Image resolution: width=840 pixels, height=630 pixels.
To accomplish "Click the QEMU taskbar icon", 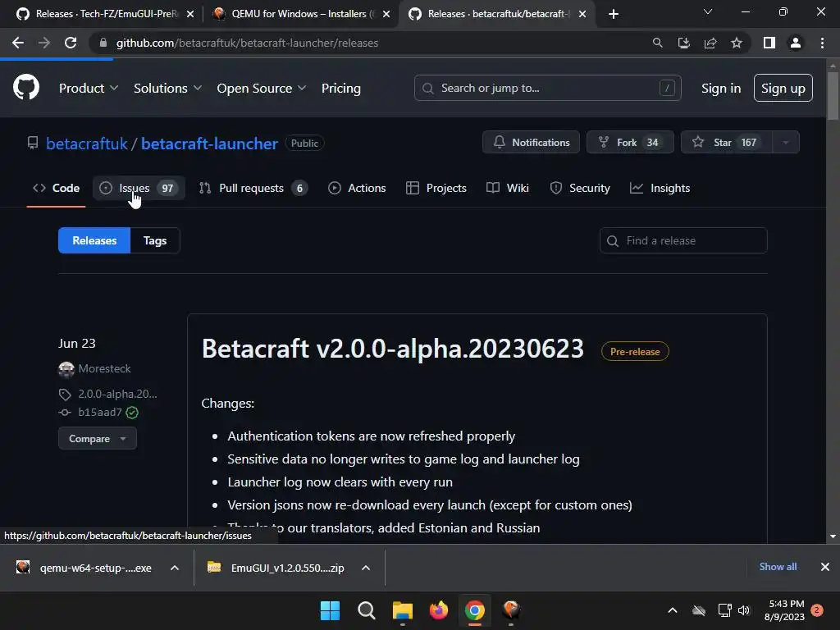I will click(511, 610).
